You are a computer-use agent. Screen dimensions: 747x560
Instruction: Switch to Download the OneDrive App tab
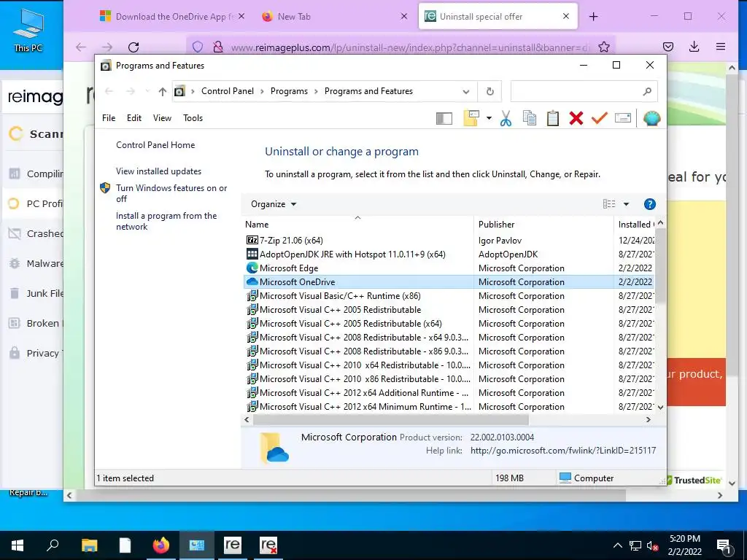171,17
